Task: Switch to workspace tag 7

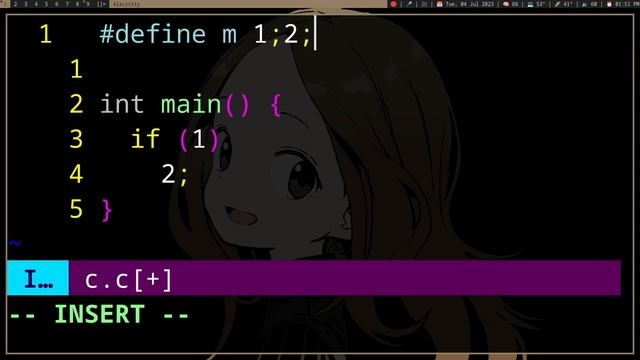Action: click(x=67, y=4)
